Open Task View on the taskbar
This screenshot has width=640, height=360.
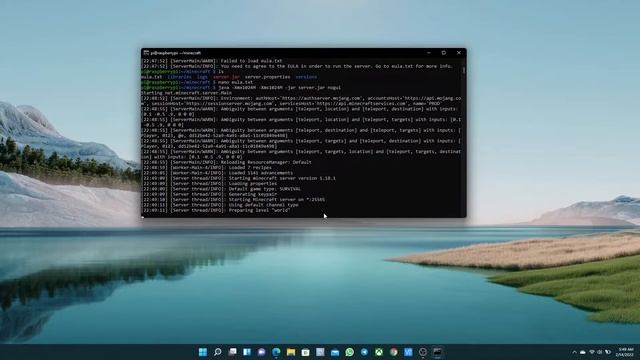pyautogui.click(x=232, y=352)
